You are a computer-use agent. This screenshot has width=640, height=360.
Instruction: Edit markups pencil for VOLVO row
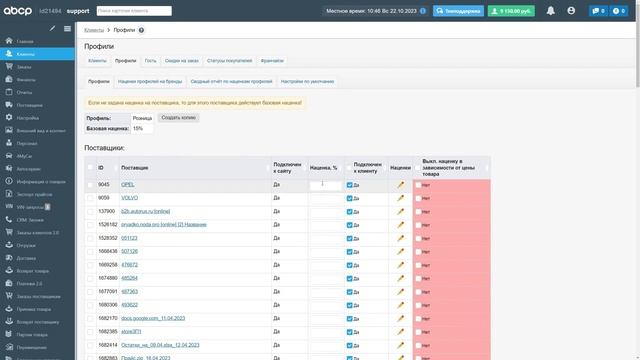(400, 198)
